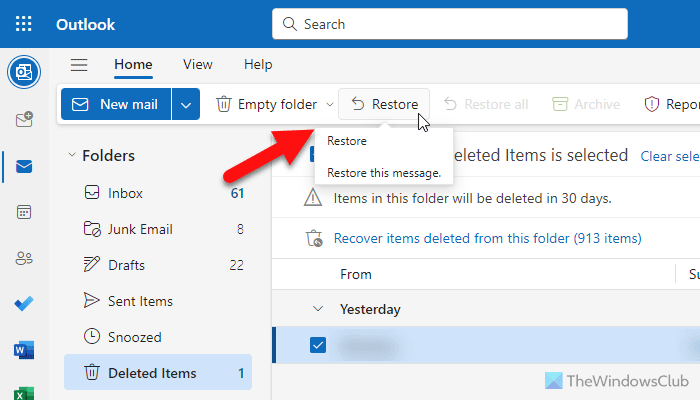
Task: Toggle the hamburger navigation pane button
Action: (79, 65)
